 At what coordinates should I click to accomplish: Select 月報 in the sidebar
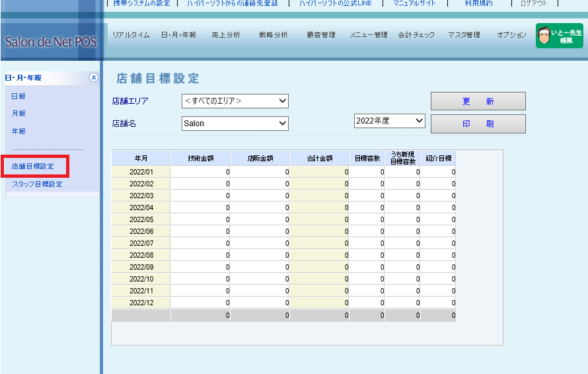[x=18, y=114]
